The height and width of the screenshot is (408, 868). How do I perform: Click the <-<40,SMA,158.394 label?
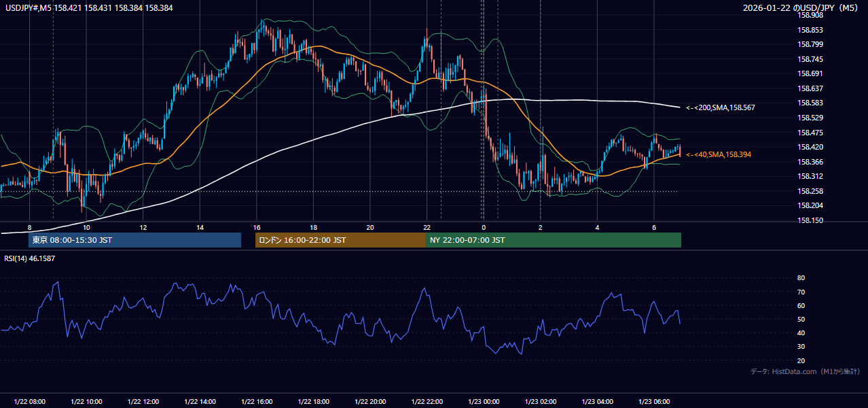(x=719, y=155)
